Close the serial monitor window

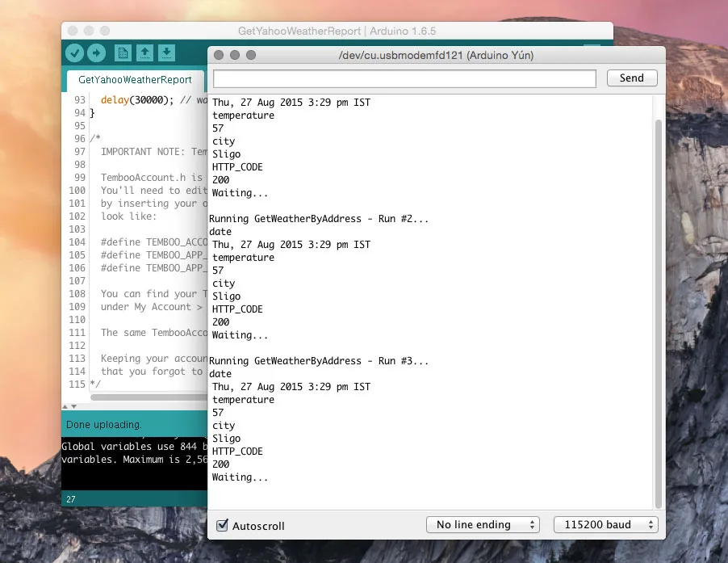219,55
